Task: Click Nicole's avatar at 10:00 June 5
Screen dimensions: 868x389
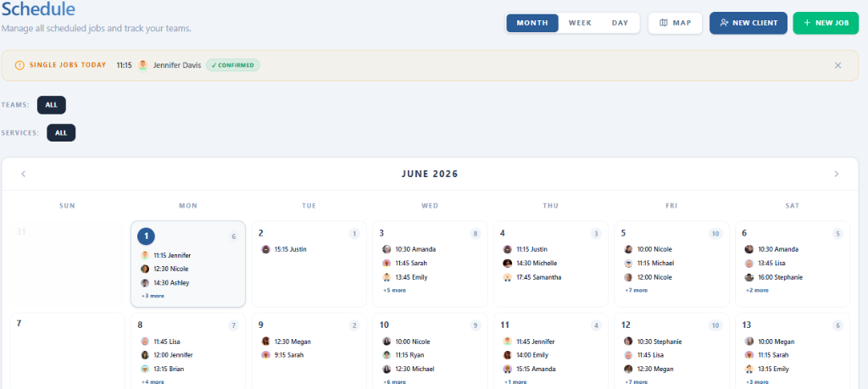Action: [x=628, y=249]
